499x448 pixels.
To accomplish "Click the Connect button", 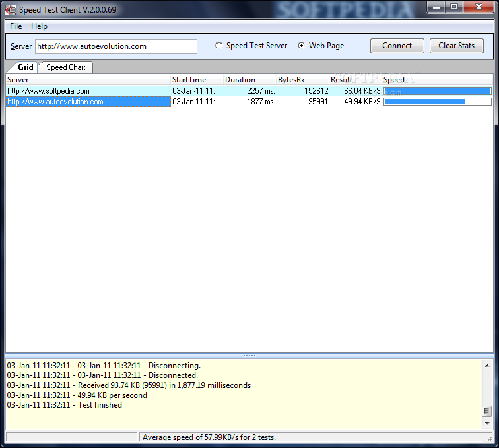I will 397,46.
